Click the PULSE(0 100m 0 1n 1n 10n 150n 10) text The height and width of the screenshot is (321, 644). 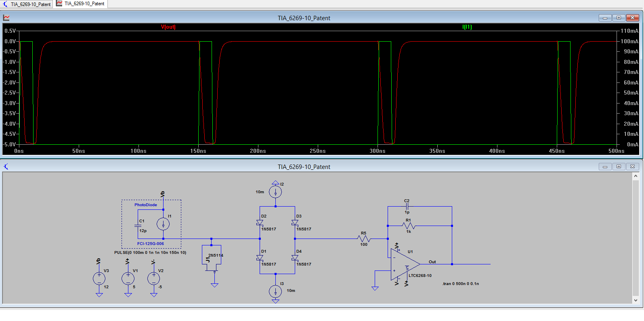[x=150, y=252]
